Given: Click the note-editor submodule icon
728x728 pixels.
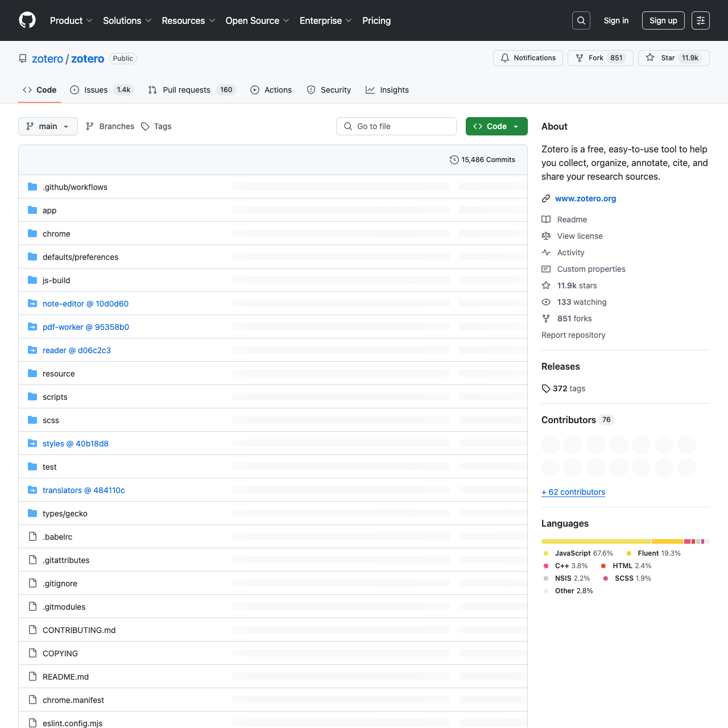Looking at the screenshot, I should point(32,303).
